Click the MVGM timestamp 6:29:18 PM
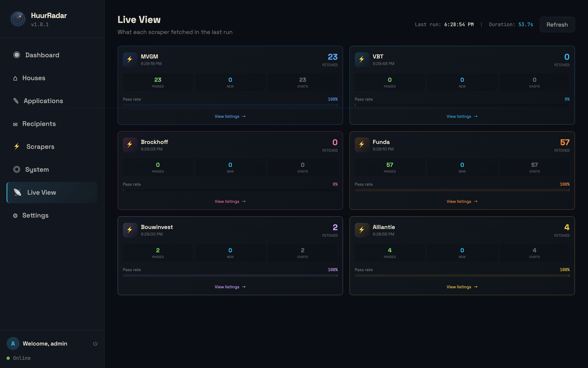This screenshot has width=588, height=368. point(151,64)
